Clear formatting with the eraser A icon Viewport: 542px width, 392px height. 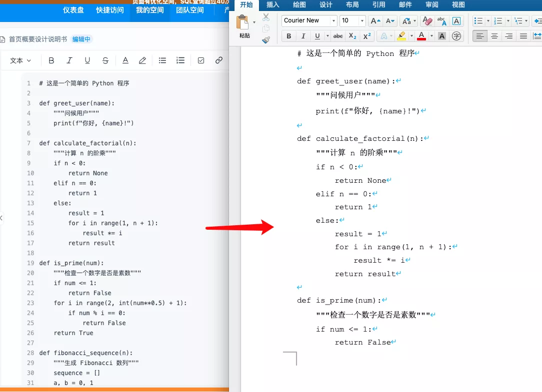[427, 20]
